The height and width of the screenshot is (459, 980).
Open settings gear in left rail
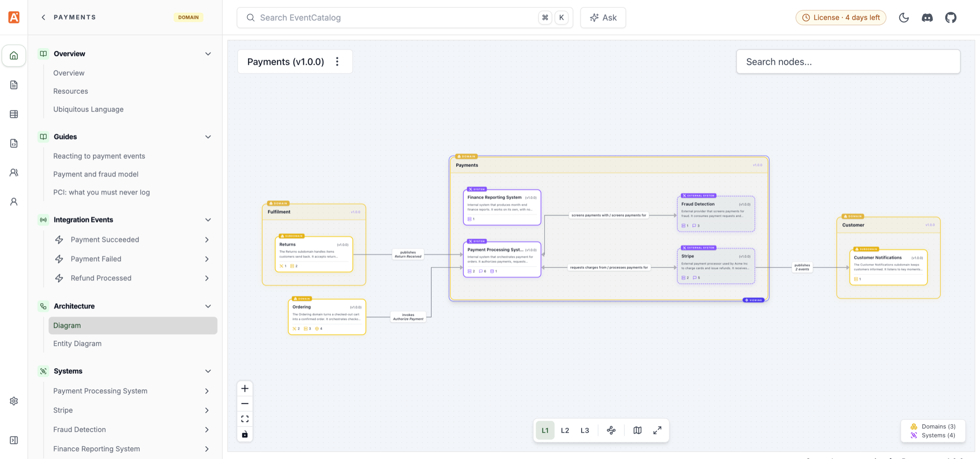[14, 401]
